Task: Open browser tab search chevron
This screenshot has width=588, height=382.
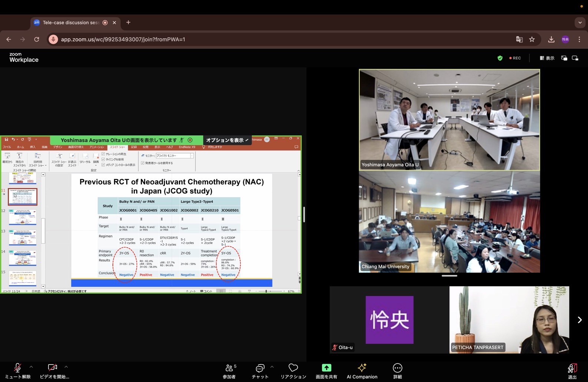Action: (580, 23)
